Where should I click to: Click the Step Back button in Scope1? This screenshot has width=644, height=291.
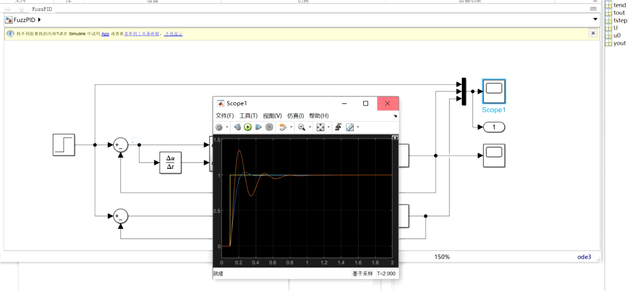238,127
